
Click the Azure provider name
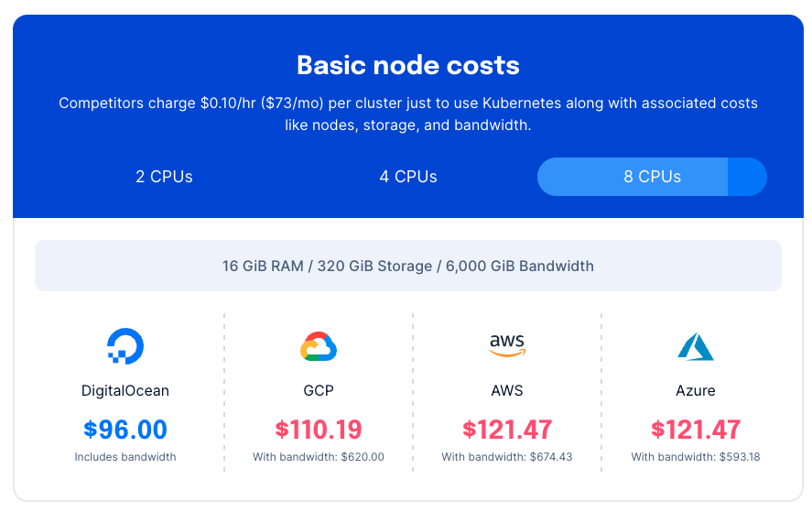pos(696,390)
